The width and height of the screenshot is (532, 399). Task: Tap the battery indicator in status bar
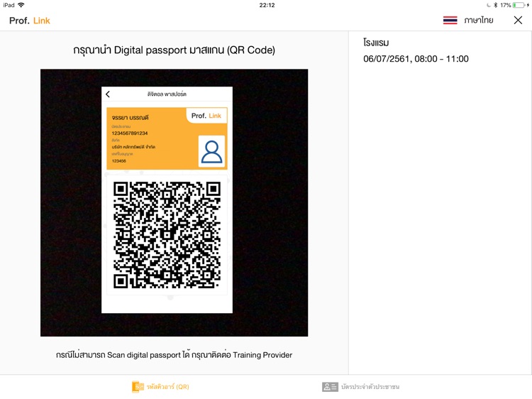point(520,5)
